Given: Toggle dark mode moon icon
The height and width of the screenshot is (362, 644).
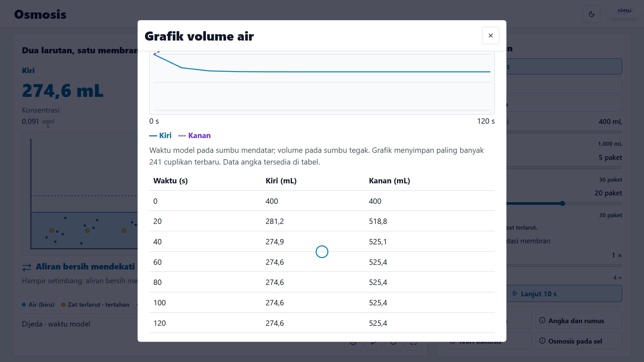Looking at the screenshot, I should point(591,14).
